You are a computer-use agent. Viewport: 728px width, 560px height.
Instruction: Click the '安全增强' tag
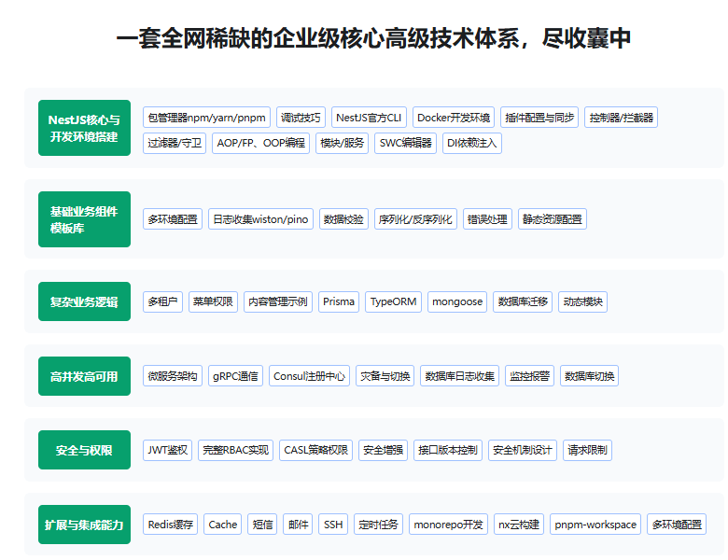383,450
